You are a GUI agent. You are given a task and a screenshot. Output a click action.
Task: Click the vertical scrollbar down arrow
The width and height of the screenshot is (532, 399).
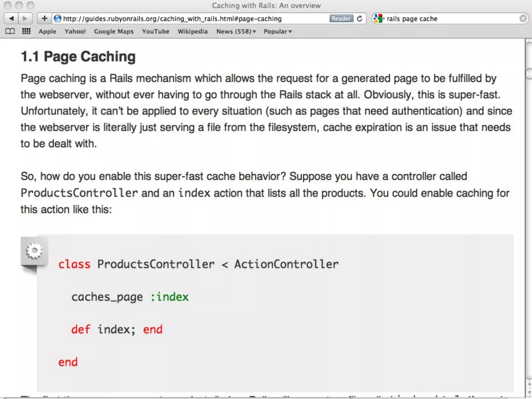click(529, 392)
